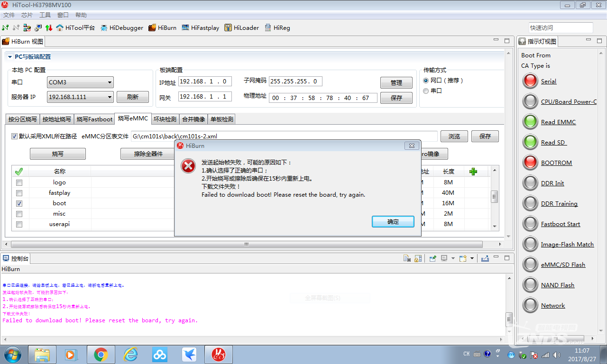
Task: Click the 浏览 button
Action: point(454,136)
